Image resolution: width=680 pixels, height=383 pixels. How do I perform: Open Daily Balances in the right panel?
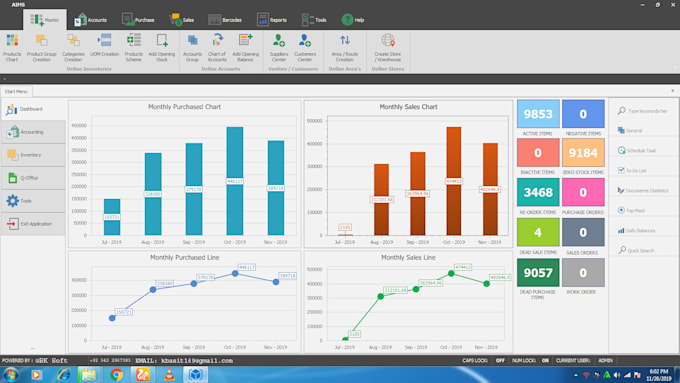(x=637, y=231)
